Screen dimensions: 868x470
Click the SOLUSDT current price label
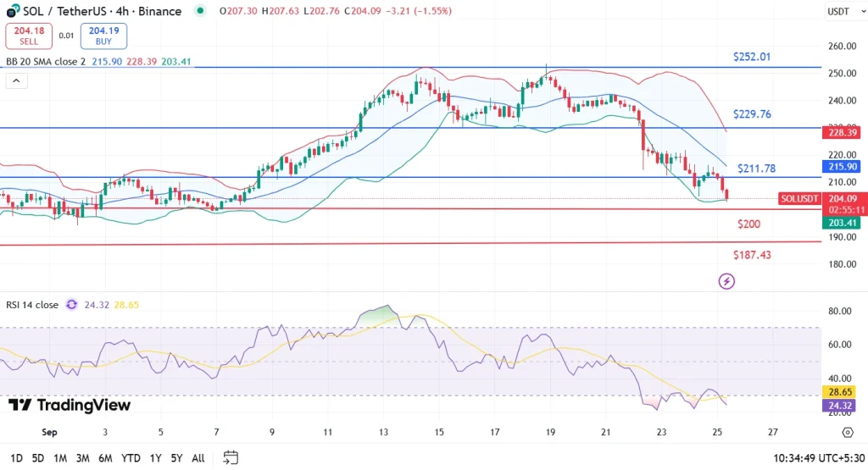click(799, 198)
